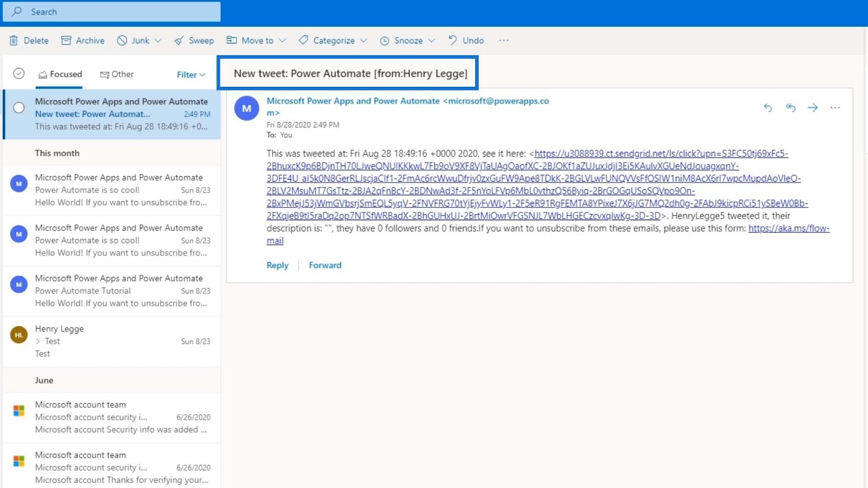The image size is (868, 488).
Task: Open more actions ellipsis for the message
Action: click(835, 107)
